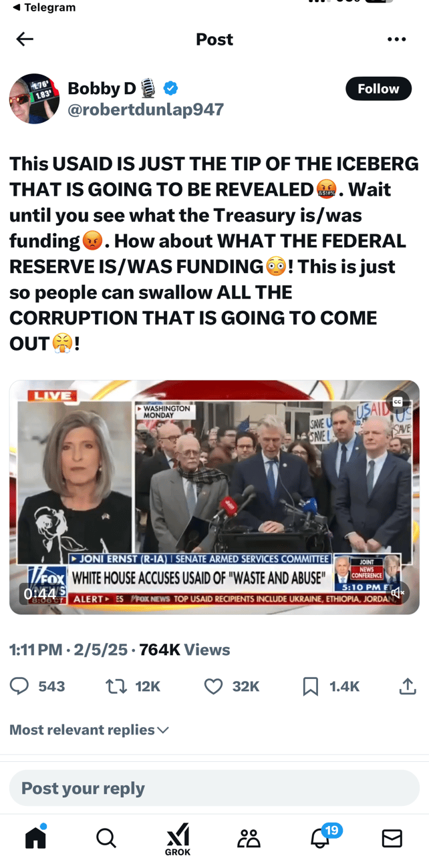The image size is (429, 868).
Task: Open the three-dot more options menu
Action: (x=396, y=39)
